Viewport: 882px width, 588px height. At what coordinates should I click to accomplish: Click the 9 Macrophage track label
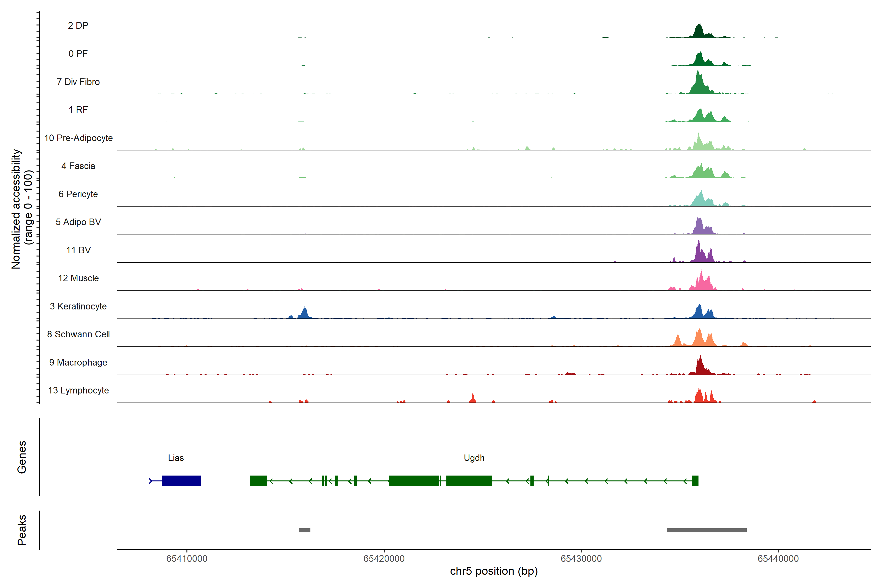[78, 362]
